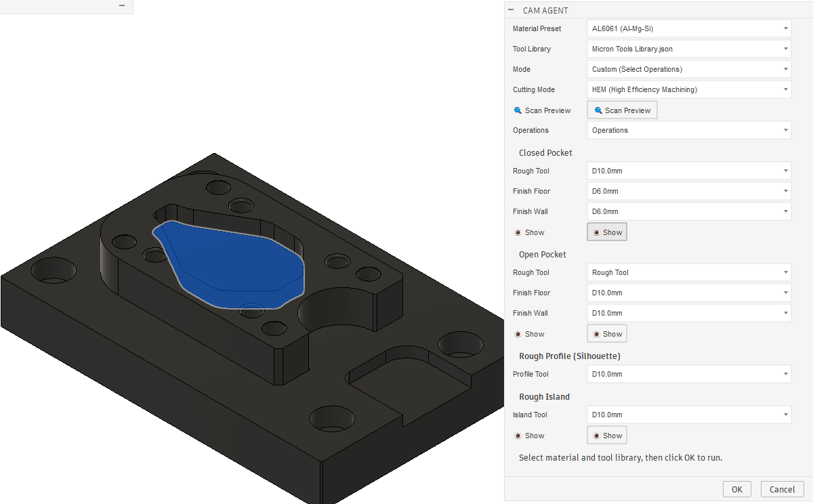Click the Scan Preview button
Screen dimensions: 813x504
[621, 110]
